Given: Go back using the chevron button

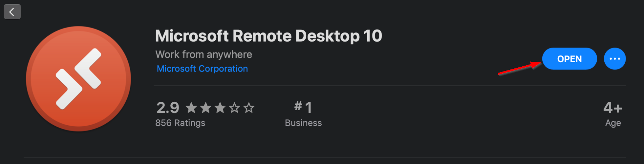Looking at the screenshot, I should pyautogui.click(x=12, y=12).
